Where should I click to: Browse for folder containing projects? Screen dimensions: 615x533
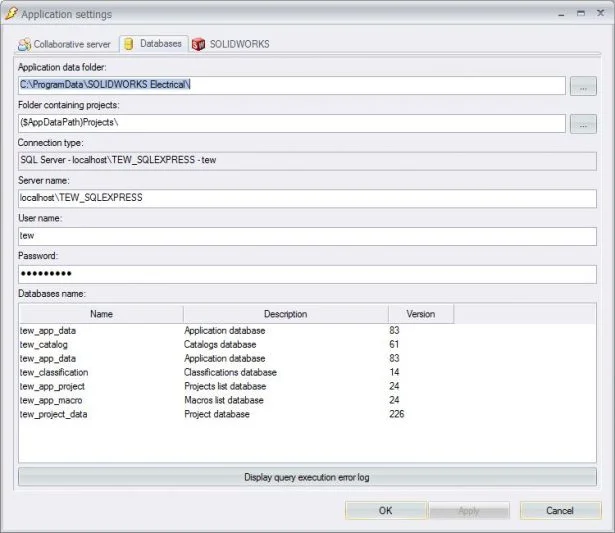(x=583, y=124)
